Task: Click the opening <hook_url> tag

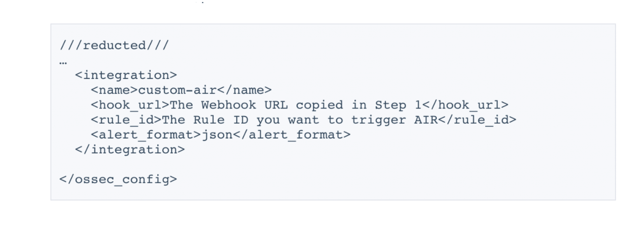Action: (130, 105)
